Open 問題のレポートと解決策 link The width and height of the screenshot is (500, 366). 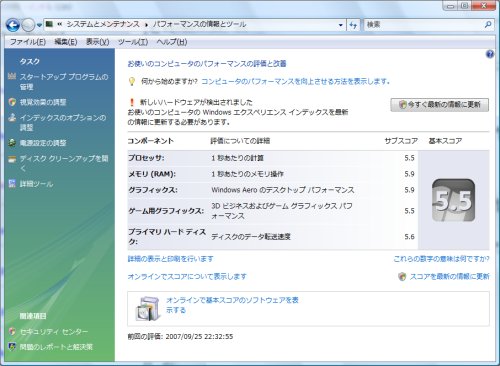56,347
